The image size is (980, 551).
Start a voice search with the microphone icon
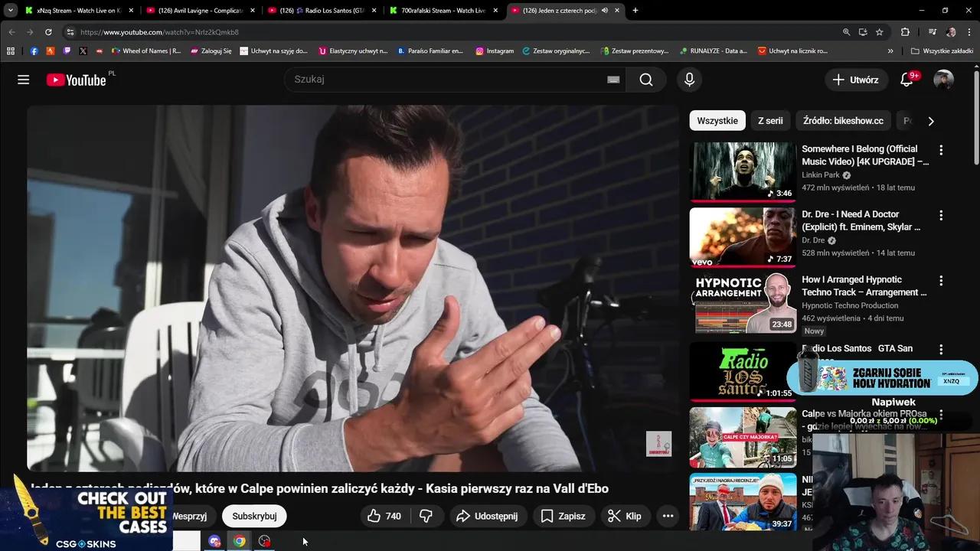pos(688,80)
